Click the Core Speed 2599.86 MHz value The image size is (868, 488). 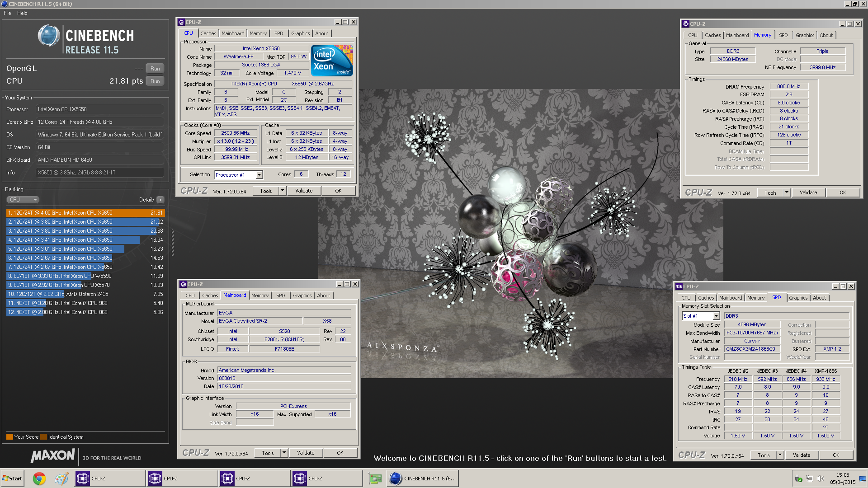pyautogui.click(x=236, y=133)
